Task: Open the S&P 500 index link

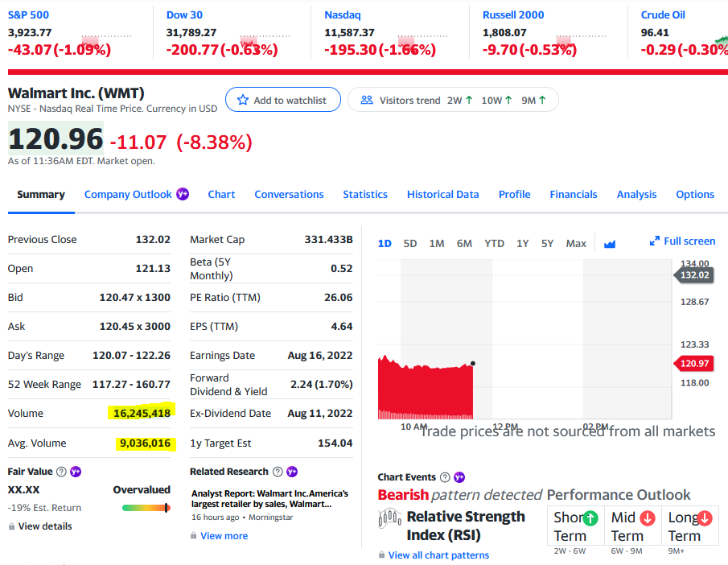Action: (28, 14)
